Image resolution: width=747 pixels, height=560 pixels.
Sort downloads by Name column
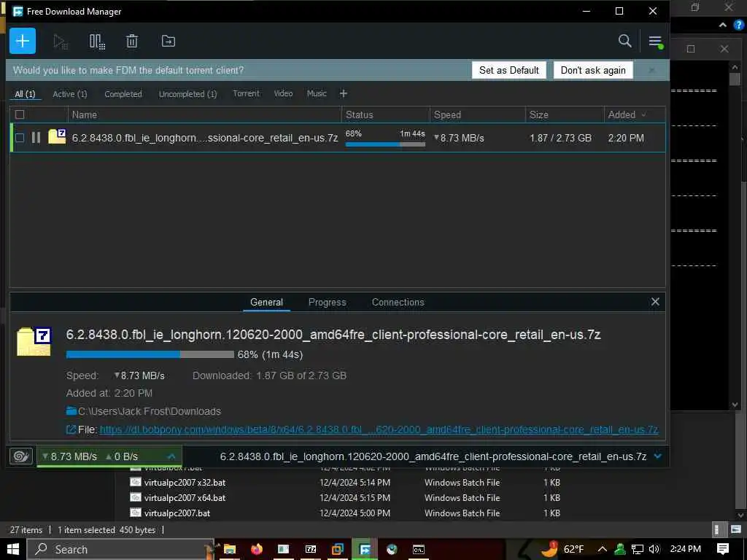coord(205,114)
